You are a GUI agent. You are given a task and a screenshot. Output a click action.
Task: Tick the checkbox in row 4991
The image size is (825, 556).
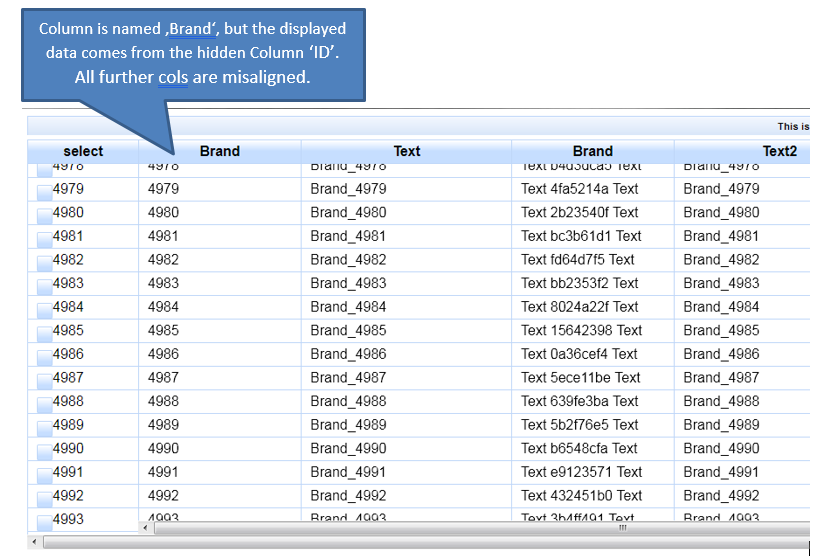45,476
